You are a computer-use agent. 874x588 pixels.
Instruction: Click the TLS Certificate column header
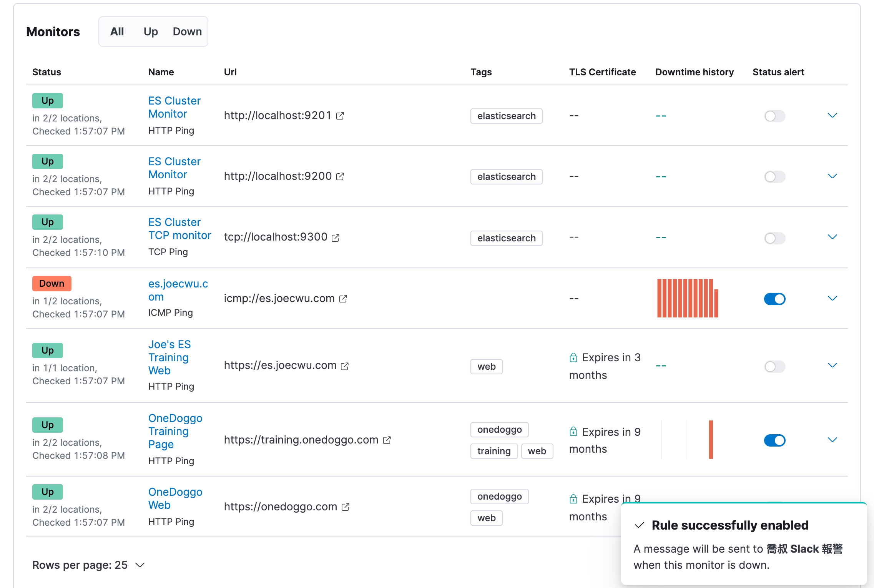point(602,72)
